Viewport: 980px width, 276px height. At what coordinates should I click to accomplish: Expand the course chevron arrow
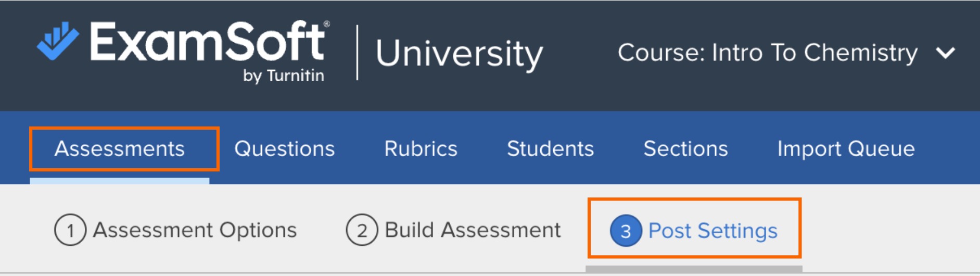click(x=945, y=53)
